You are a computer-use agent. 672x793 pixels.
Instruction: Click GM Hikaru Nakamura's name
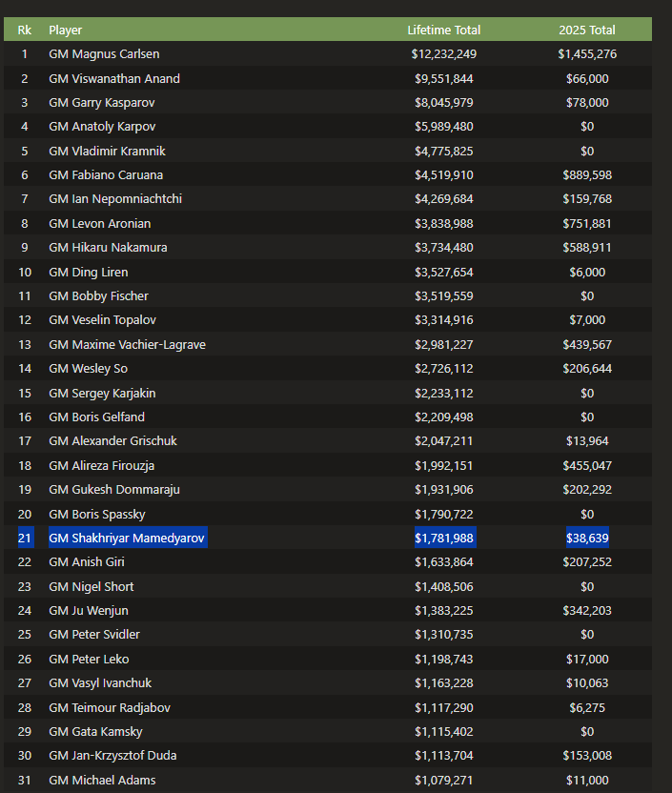click(x=108, y=248)
